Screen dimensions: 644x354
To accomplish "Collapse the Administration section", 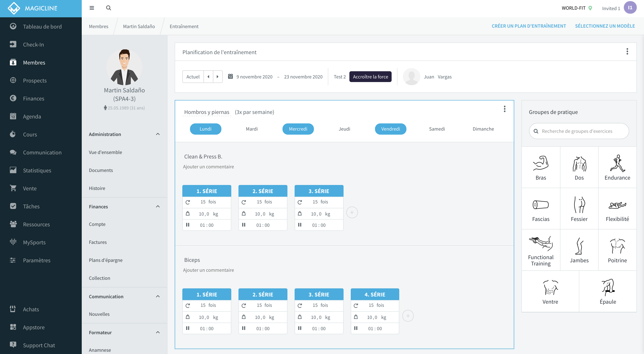I will click(157, 134).
